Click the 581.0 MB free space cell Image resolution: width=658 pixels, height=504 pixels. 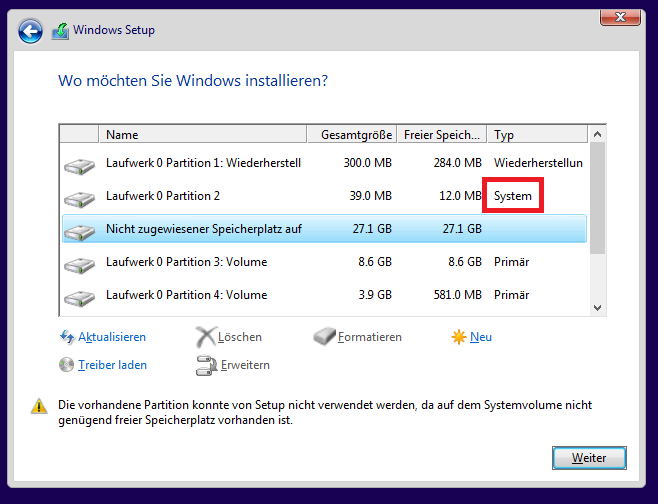[x=458, y=295]
